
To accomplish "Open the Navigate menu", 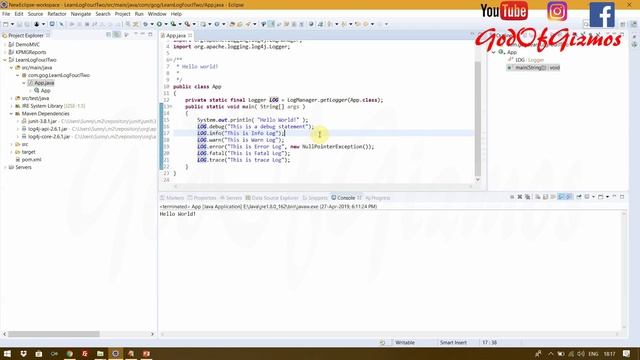I will tap(81, 14).
